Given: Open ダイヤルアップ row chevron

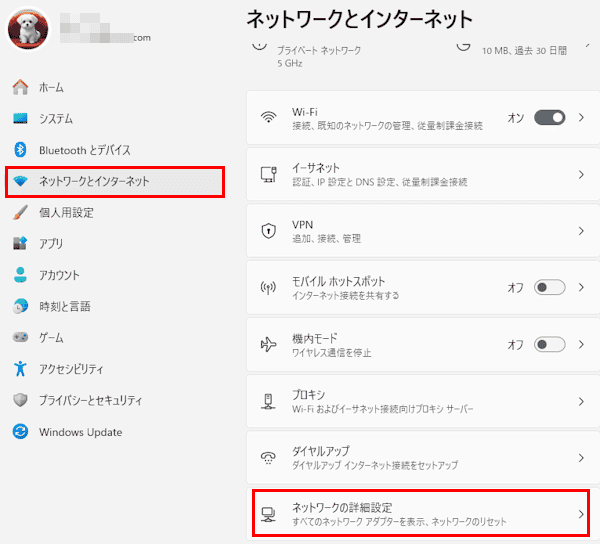Looking at the screenshot, I should pyautogui.click(x=581, y=458).
